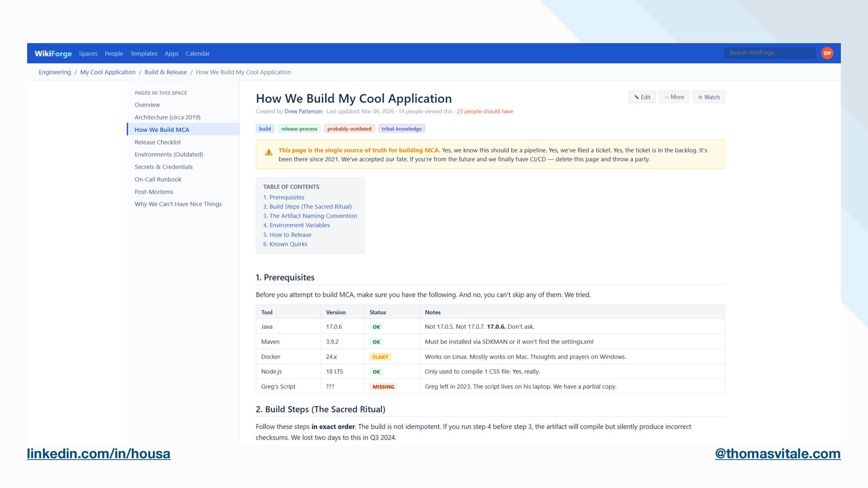Open the Spaces menu
The height and width of the screenshot is (488, 868).
(88, 53)
